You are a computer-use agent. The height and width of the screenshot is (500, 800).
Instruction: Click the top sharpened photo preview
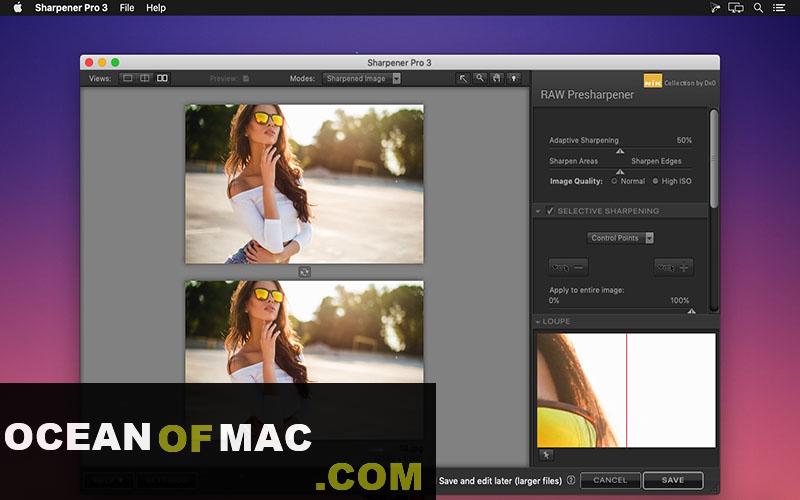coord(304,184)
